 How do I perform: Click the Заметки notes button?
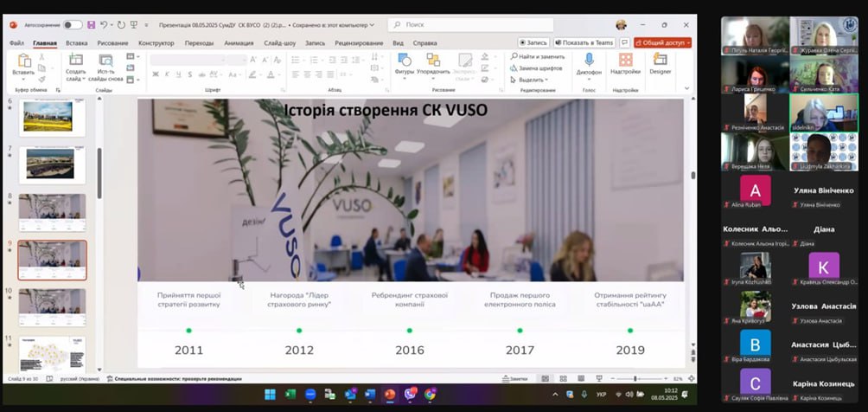(514, 379)
